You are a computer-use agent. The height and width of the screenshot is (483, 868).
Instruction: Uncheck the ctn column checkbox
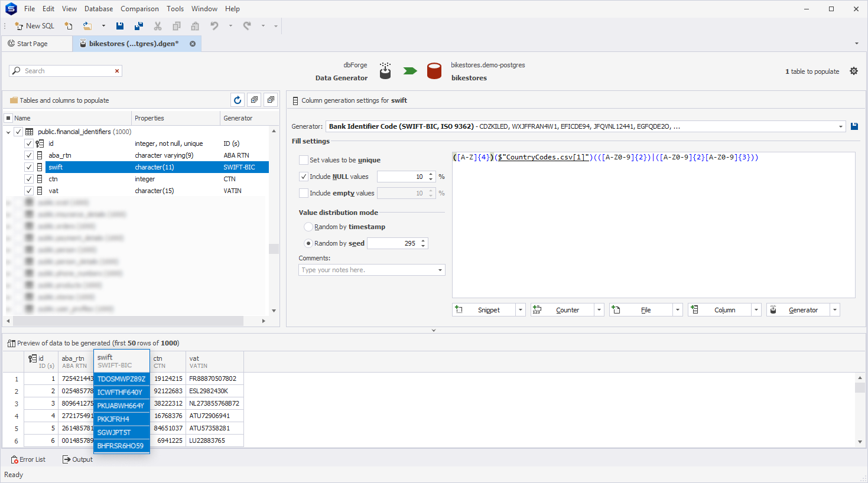tap(28, 179)
